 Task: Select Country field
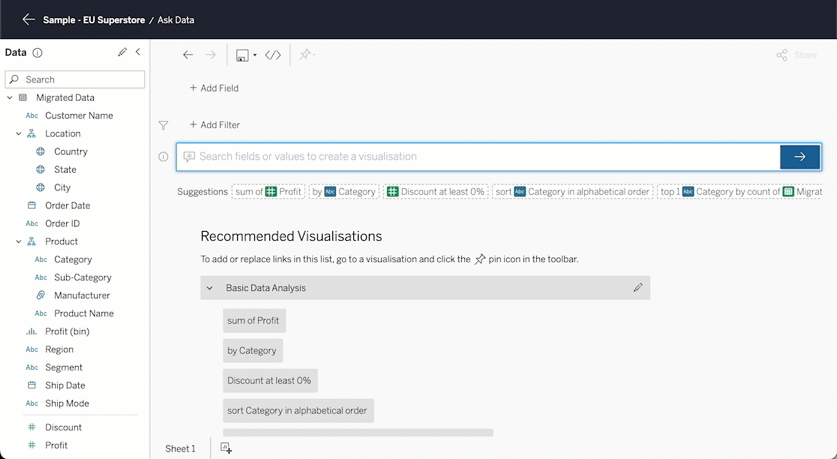(70, 152)
